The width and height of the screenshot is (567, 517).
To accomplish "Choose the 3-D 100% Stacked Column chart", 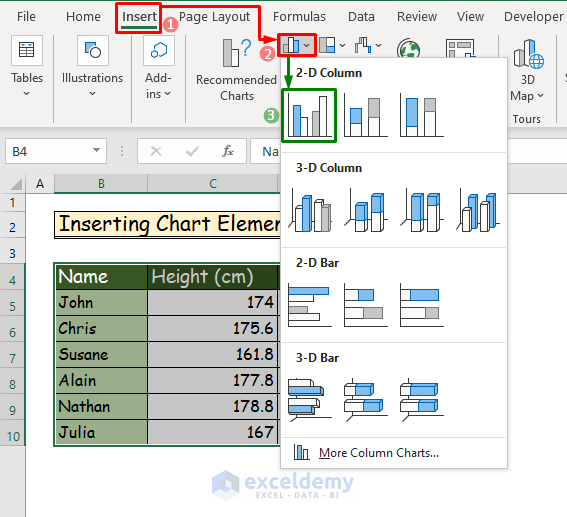I will [x=422, y=210].
